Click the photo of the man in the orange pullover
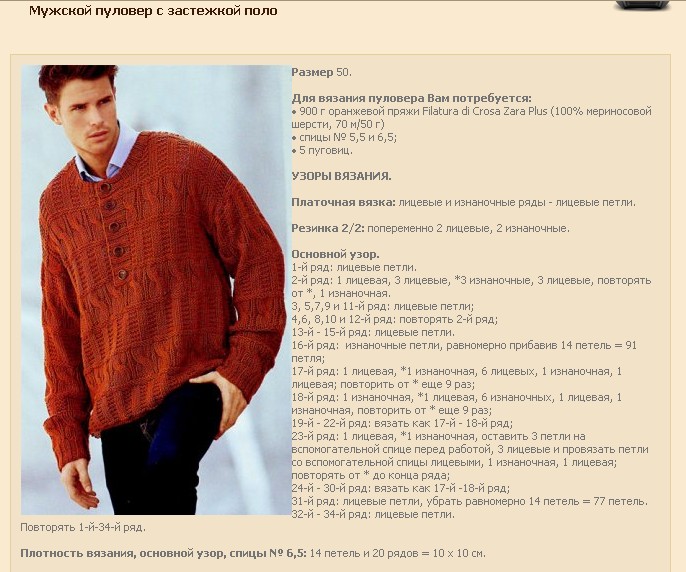The image size is (686, 572). point(156,290)
